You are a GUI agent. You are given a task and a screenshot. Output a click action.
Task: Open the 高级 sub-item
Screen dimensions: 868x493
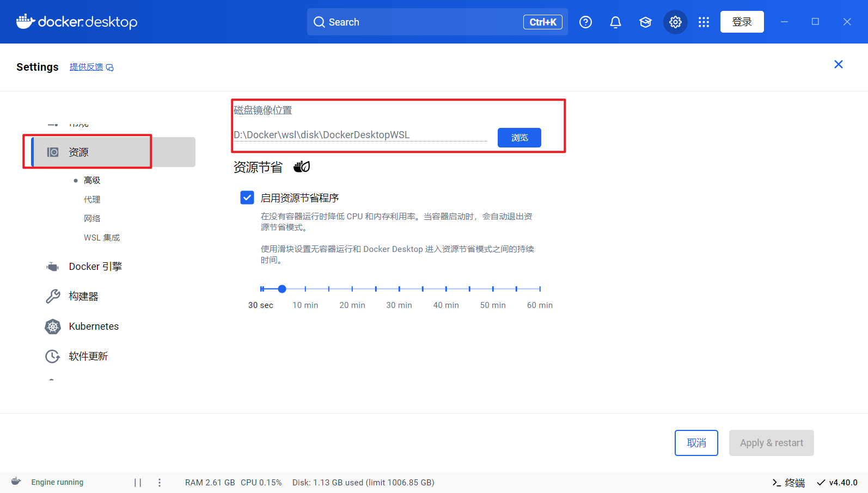click(x=92, y=180)
